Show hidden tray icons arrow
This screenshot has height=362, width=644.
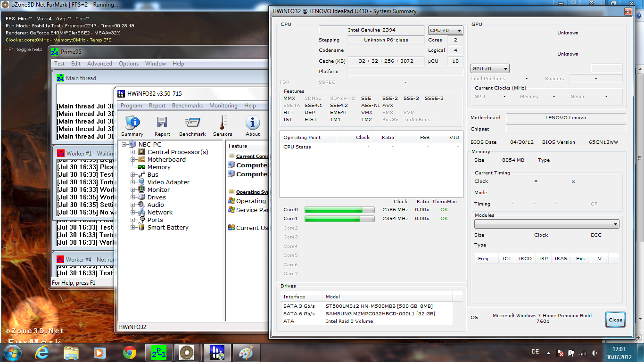(549, 353)
